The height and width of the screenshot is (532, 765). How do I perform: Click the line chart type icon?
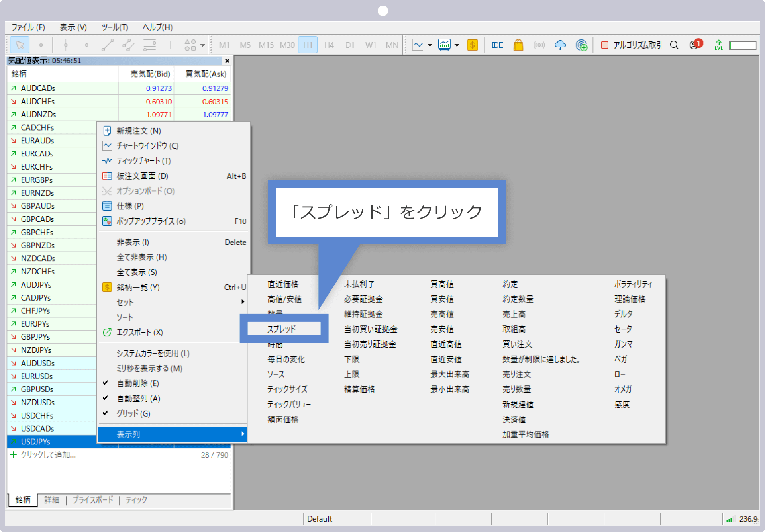(x=418, y=45)
